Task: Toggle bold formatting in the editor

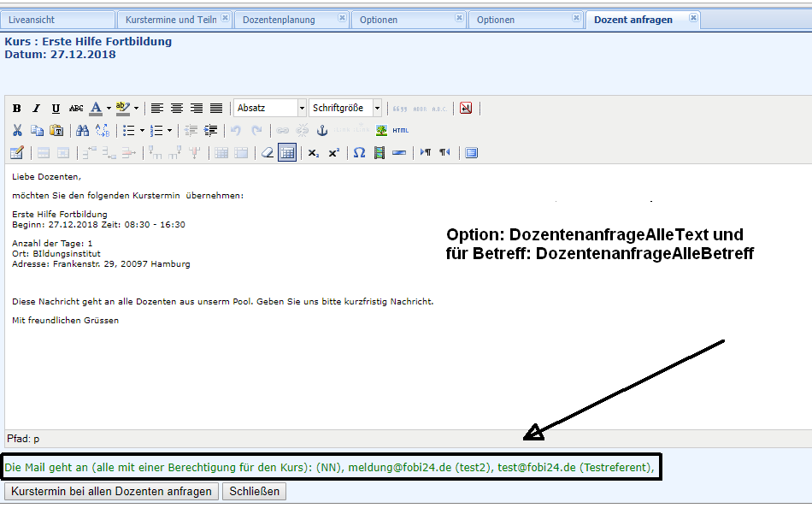Action: point(17,109)
